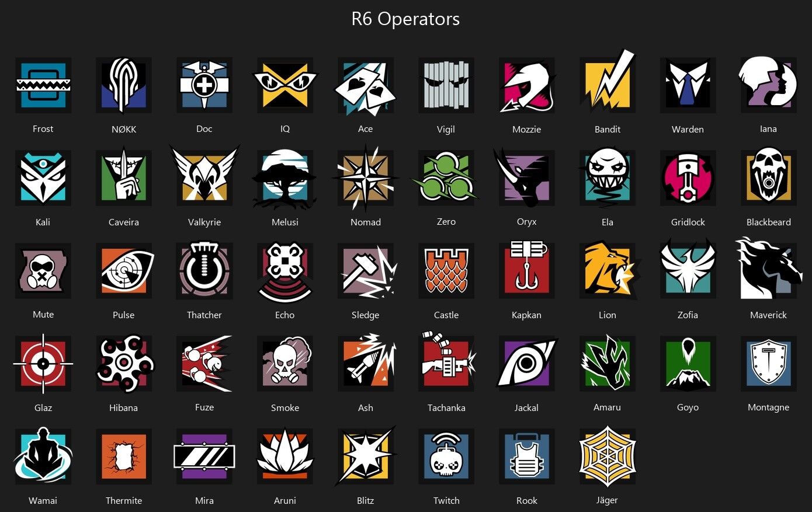This screenshot has height=512, width=812.
Task: Click the Nomad compass star icon
Action: tap(366, 178)
